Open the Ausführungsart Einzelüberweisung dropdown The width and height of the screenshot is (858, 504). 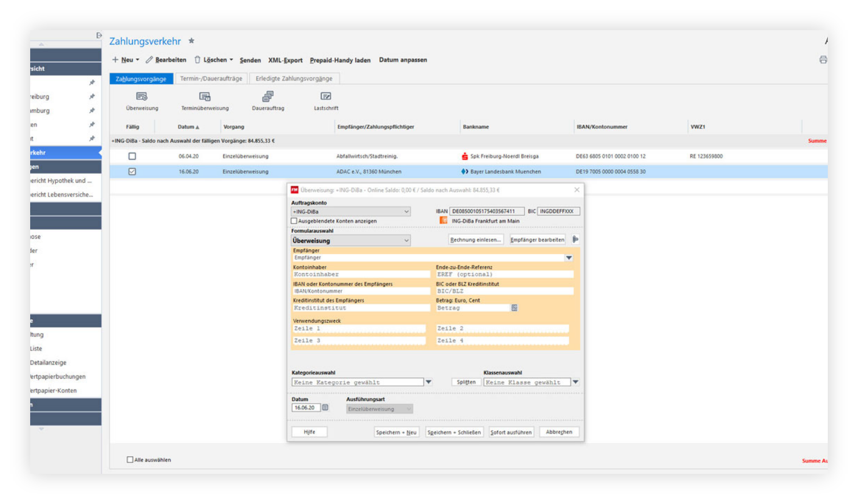tap(379, 409)
